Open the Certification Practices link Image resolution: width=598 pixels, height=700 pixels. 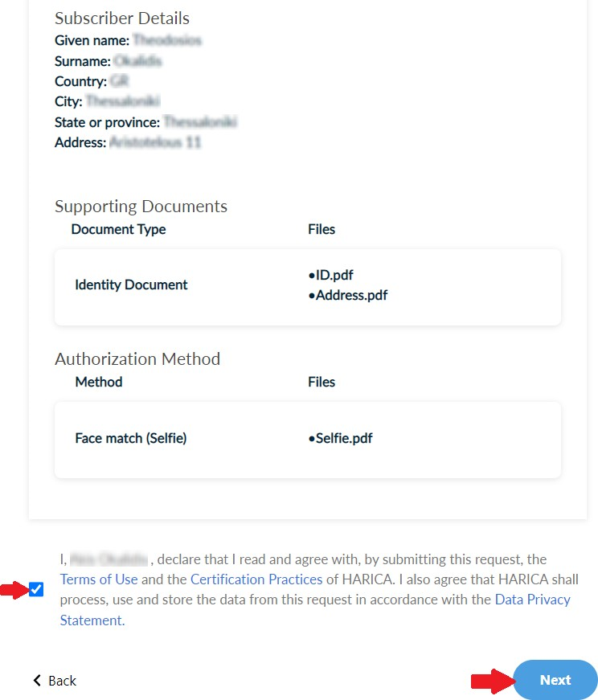click(256, 579)
